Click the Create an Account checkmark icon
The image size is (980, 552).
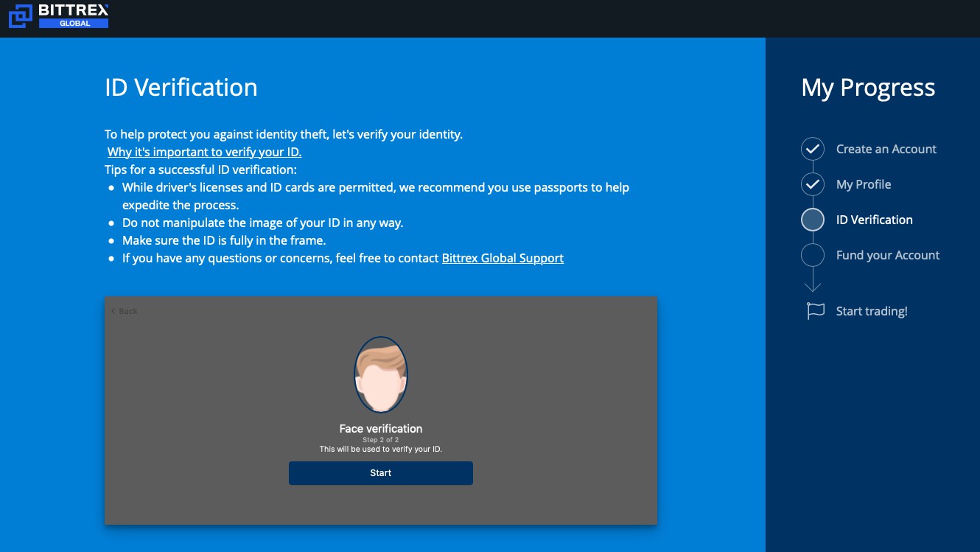click(x=813, y=149)
